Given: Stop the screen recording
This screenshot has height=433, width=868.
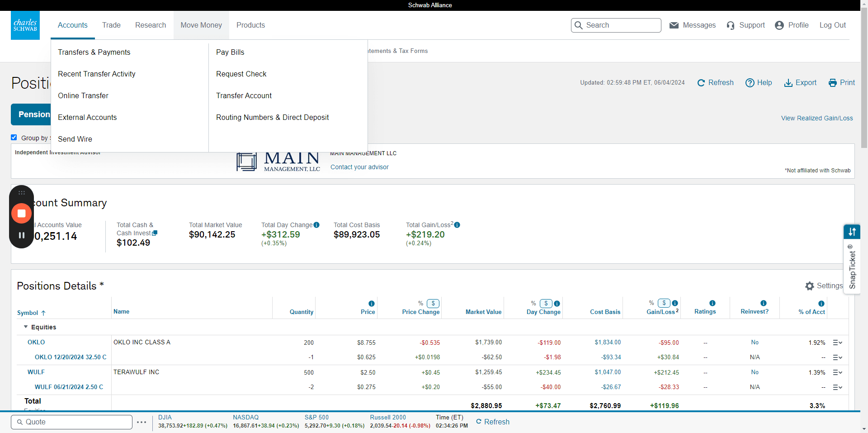Looking at the screenshot, I should click(x=21, y=213).
